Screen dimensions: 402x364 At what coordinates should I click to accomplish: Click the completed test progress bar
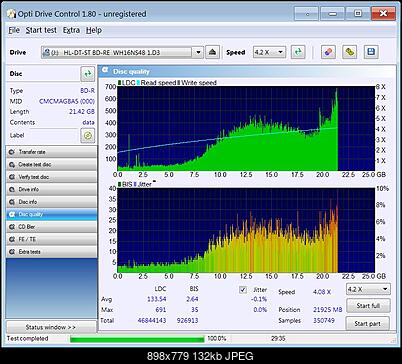point(137,339)
